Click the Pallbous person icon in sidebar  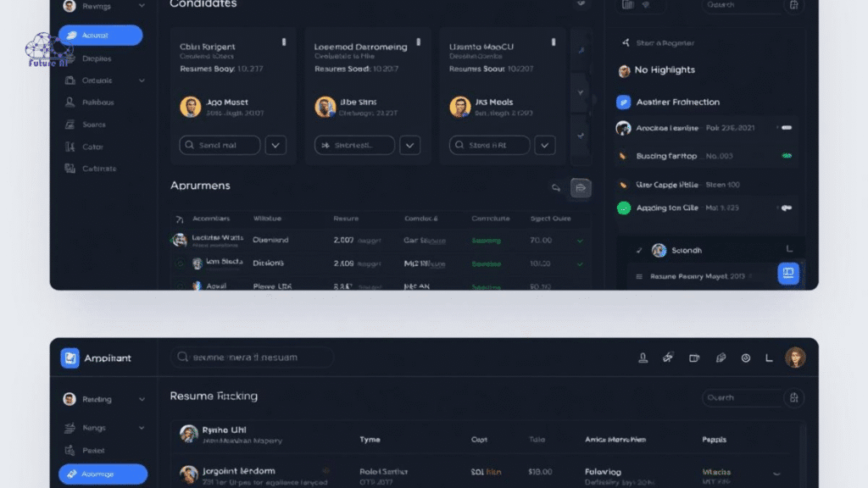70,103
